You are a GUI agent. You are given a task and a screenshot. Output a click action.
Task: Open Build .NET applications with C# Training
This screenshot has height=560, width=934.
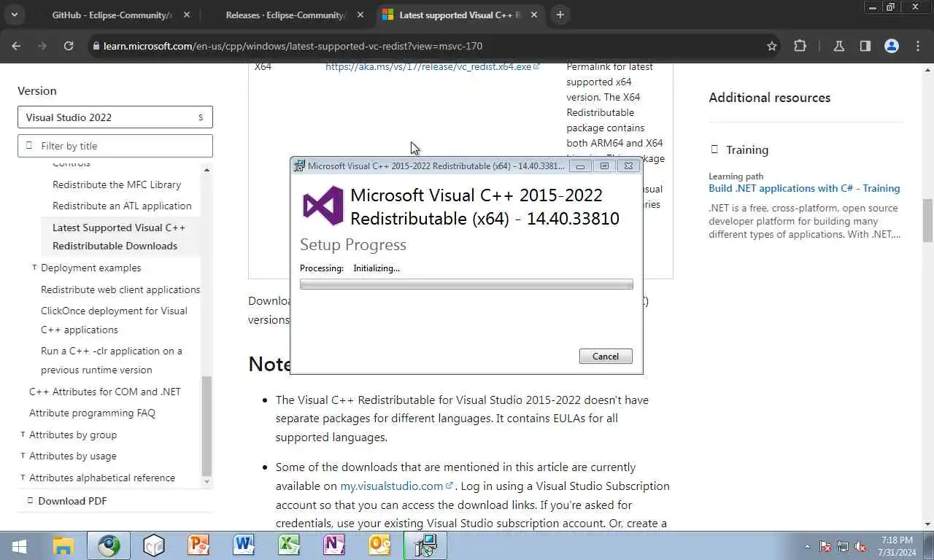pos(804,188)
